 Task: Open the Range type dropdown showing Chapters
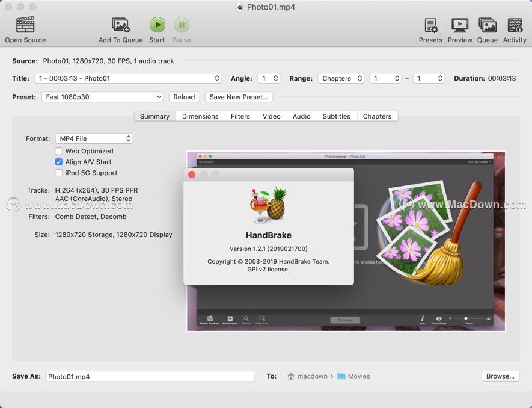tap(341, 78)
